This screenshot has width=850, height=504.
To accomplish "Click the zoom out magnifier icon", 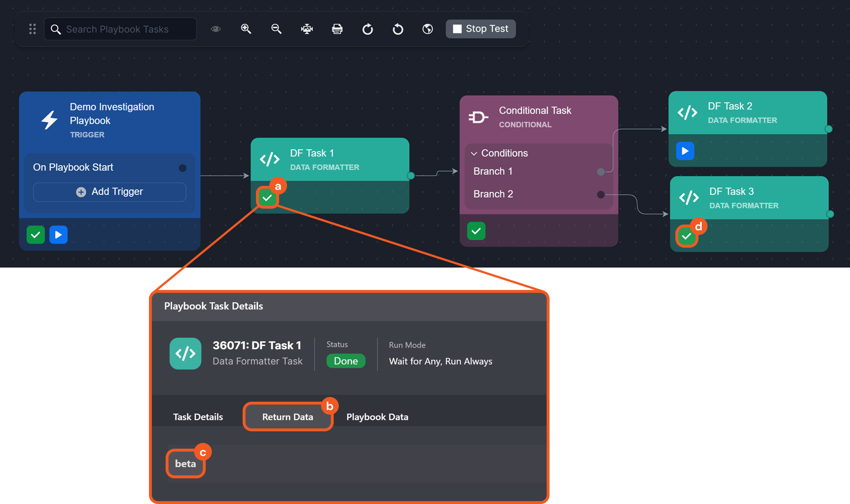I will pos(276,29).
